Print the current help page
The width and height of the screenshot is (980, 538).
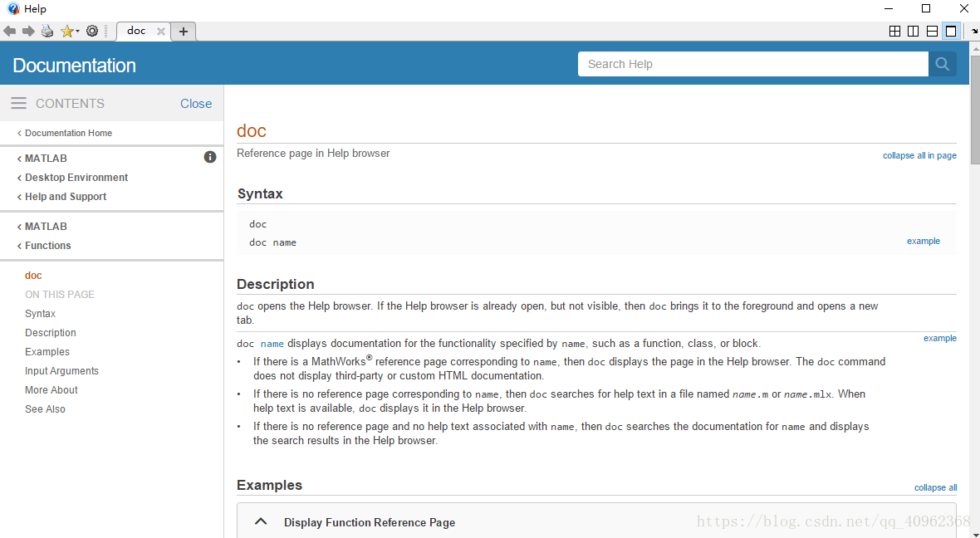click(x=47, y=32)
